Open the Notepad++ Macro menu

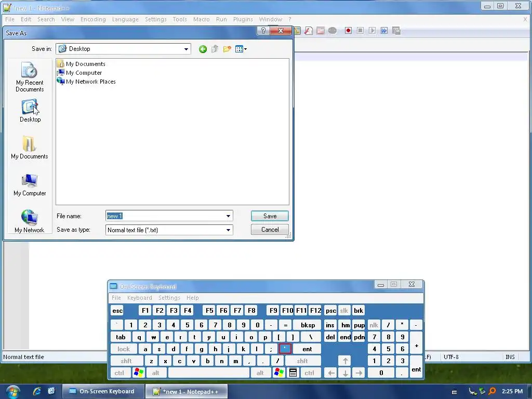point(201,19)
